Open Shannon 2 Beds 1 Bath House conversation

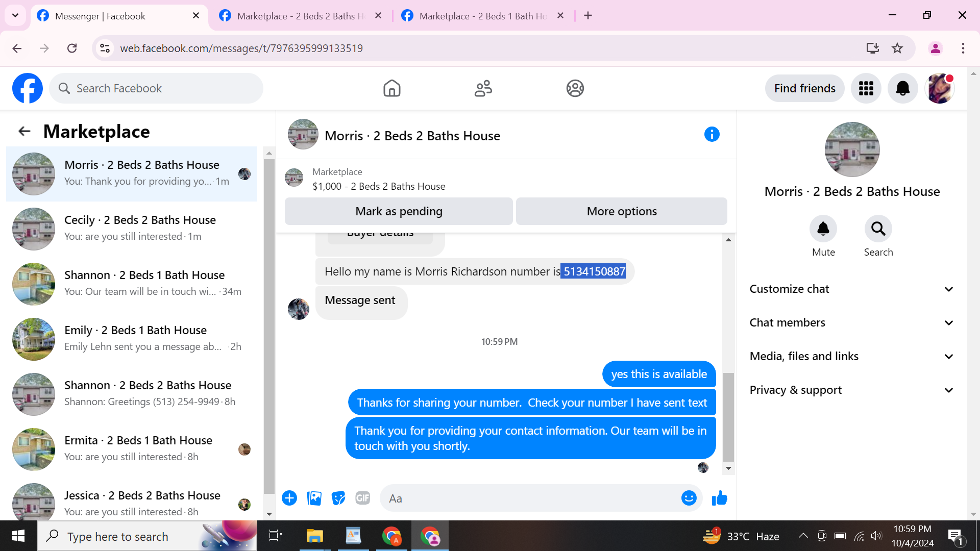click(132, 284)
